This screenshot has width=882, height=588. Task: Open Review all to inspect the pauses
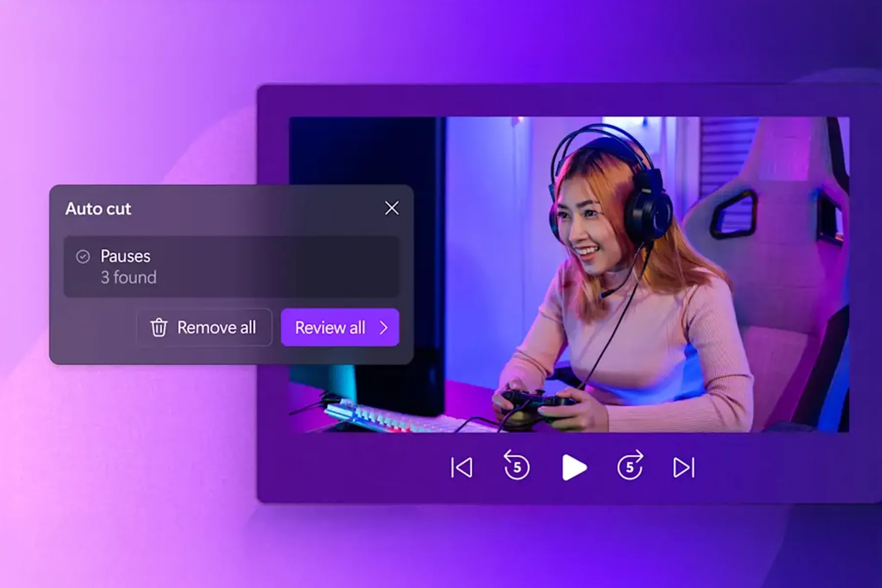(x=340, y=328)
